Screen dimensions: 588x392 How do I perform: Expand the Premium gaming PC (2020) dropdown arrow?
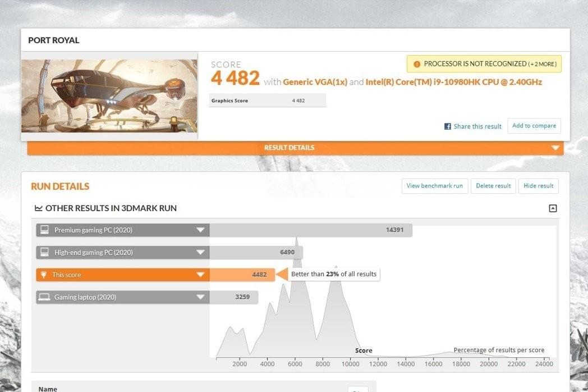coord(201,230)
